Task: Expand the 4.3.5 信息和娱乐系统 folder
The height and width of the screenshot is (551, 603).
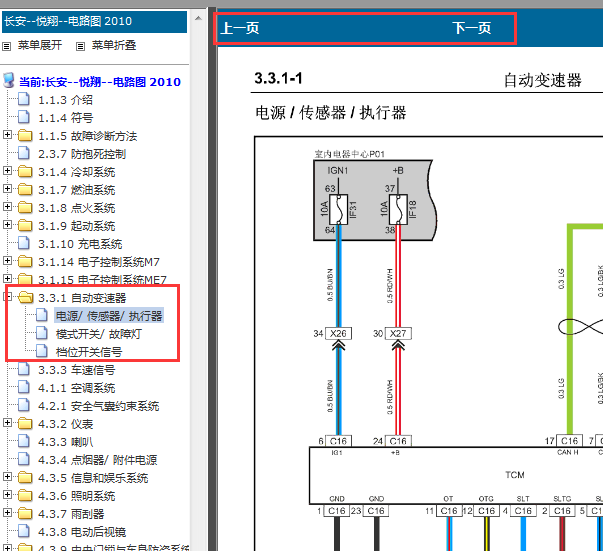Action: 7,477
